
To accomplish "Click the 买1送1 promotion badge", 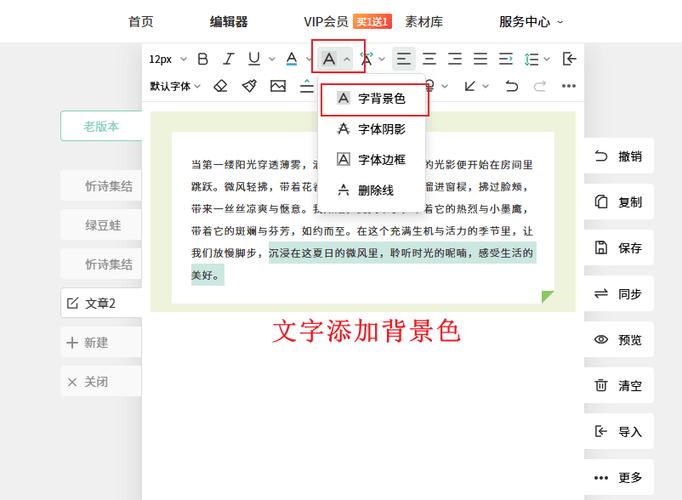I will coord(372,22).
